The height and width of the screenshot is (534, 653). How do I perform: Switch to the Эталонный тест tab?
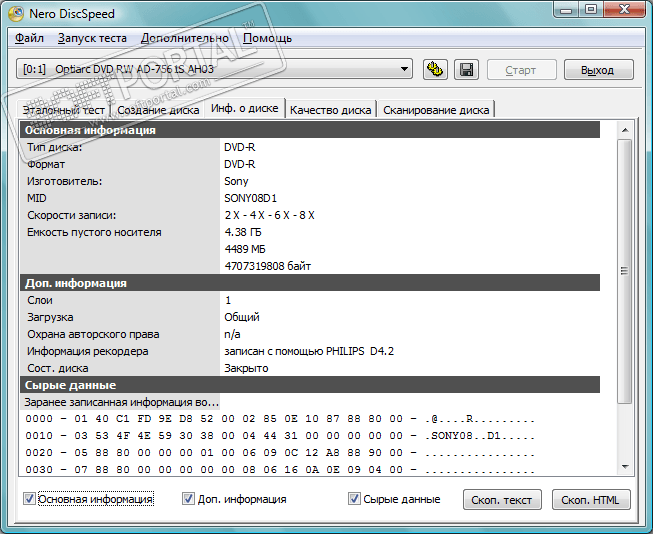click(63, 110)
